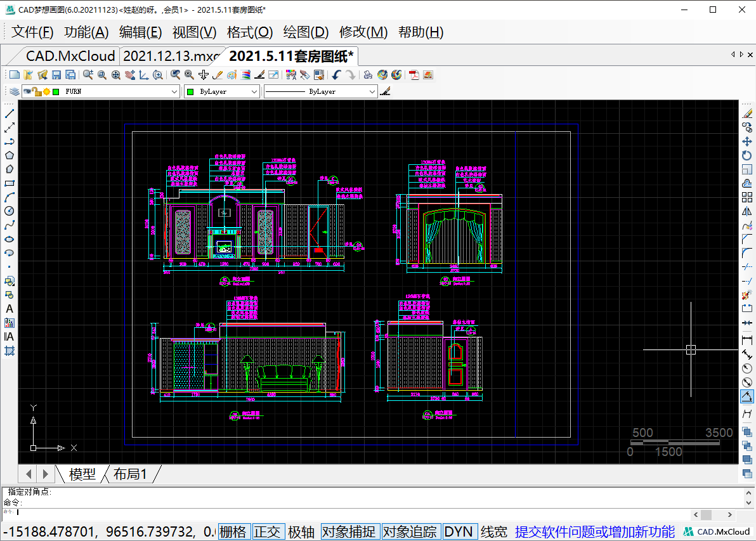Select the Array tool in modify toolbar
The image size is (756, 541).
[747, 197]
